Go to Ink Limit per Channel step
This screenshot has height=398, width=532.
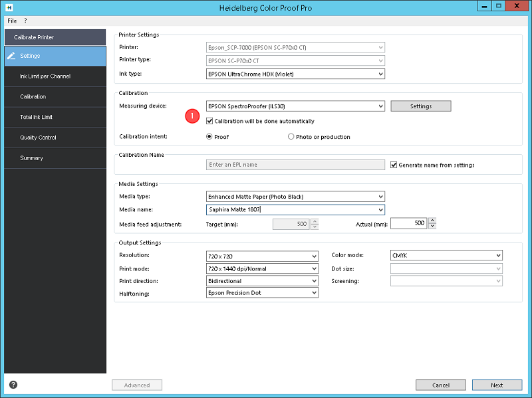(45, 76)
